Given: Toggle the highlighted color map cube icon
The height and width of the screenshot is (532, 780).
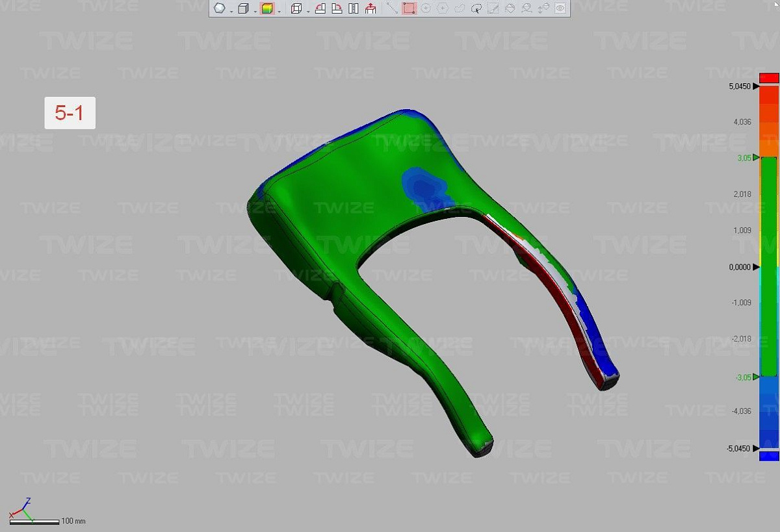Looking at the screenshot, I should point(266,8).
